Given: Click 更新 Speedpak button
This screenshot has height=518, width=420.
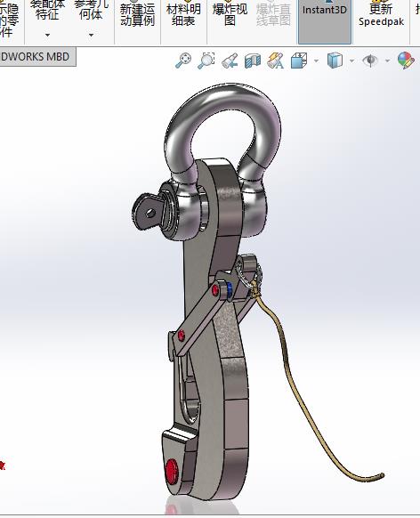Looking at the screenshot, I should coord(381,15).
